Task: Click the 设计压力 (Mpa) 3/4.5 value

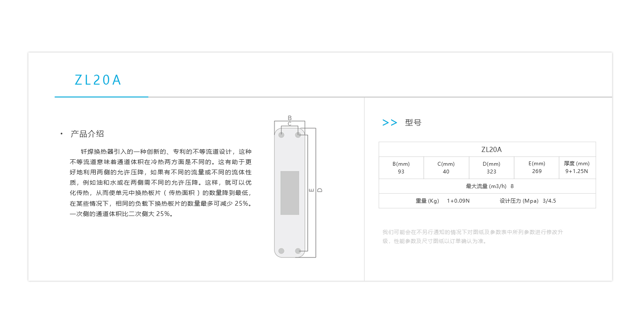Action: click(528, 201)
